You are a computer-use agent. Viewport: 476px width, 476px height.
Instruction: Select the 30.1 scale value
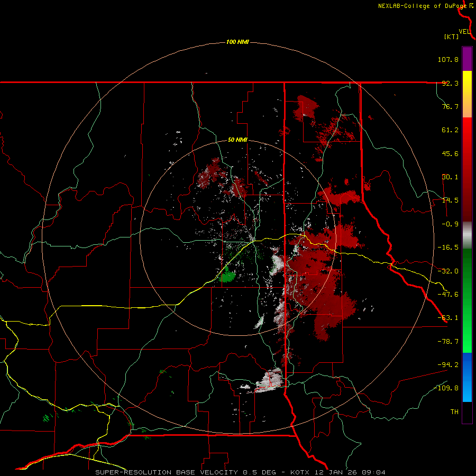450,177
